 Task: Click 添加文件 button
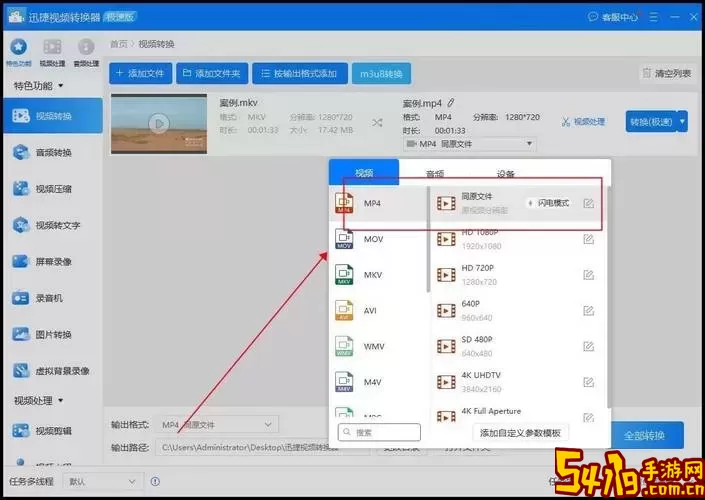[x=140, y=73]
